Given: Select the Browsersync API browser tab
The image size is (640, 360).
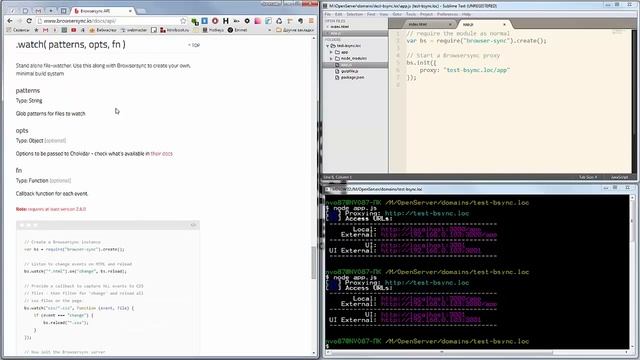Looking at the screenshot, I should (102, 11).
